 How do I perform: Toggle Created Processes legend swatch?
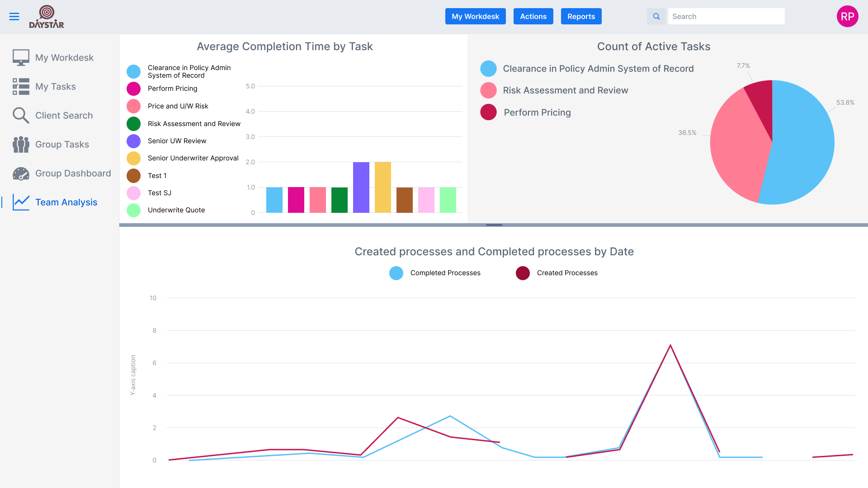(x=523, y=273)
